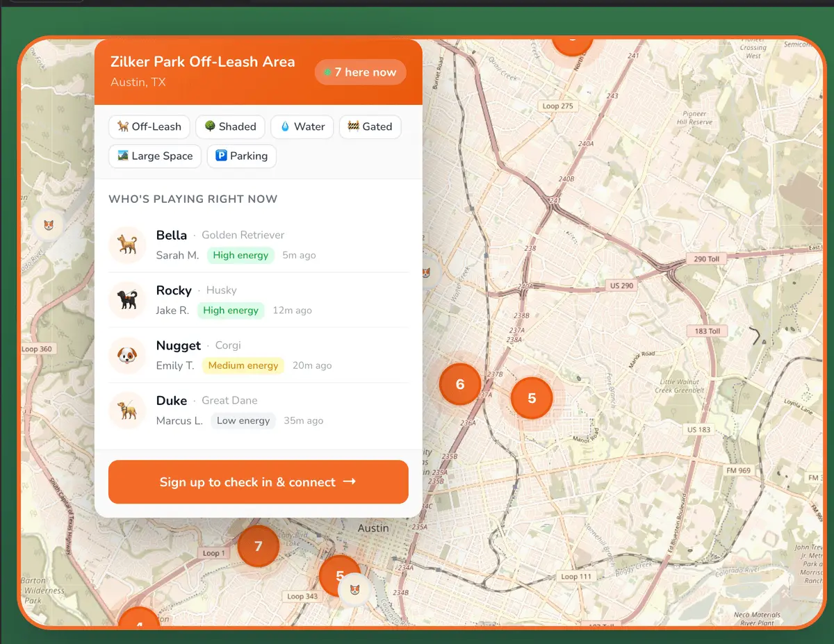The image size is (834, 644).
Task: Click the US 183 road label
Action: [698, 429]
